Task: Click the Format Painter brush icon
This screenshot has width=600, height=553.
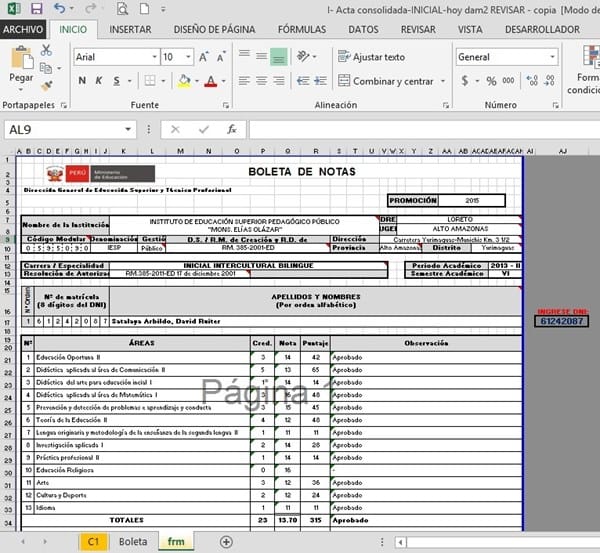Action: click(46, 86)
